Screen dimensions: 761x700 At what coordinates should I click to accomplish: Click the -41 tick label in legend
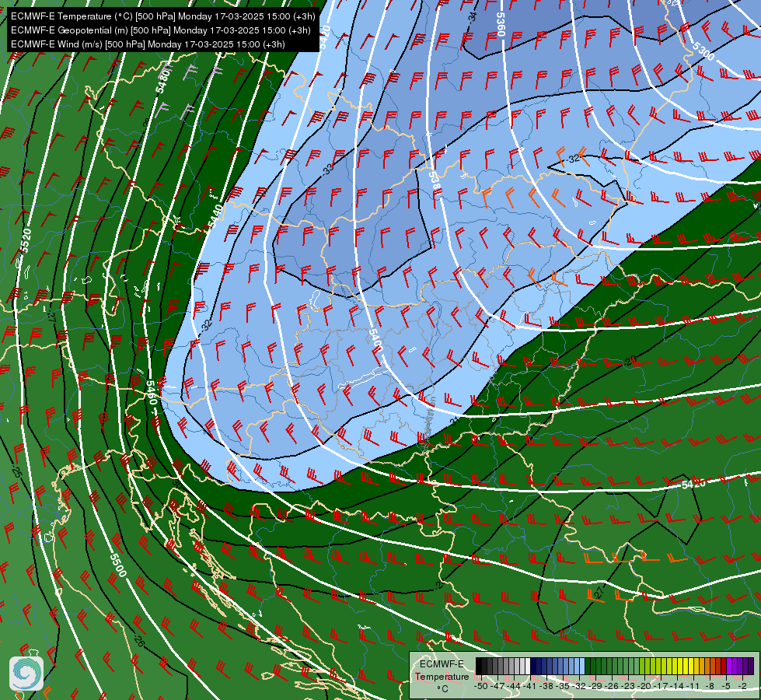(530, 686)
